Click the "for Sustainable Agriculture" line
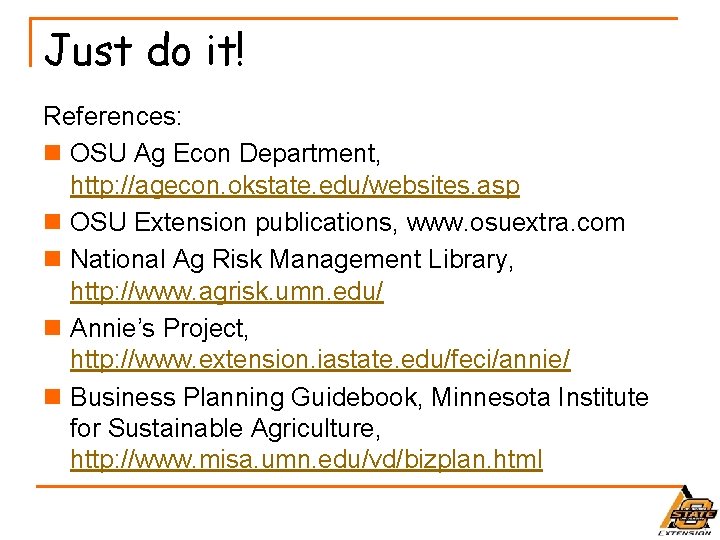Image resolution: width=720 pixels, height=540 pixels. click(x=225, y=429)
